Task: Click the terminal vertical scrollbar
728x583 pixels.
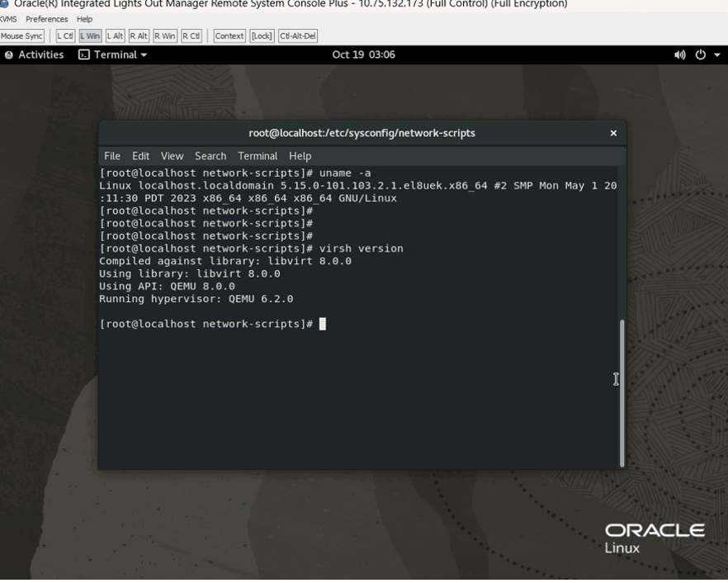Action: (x=622, y=393)
